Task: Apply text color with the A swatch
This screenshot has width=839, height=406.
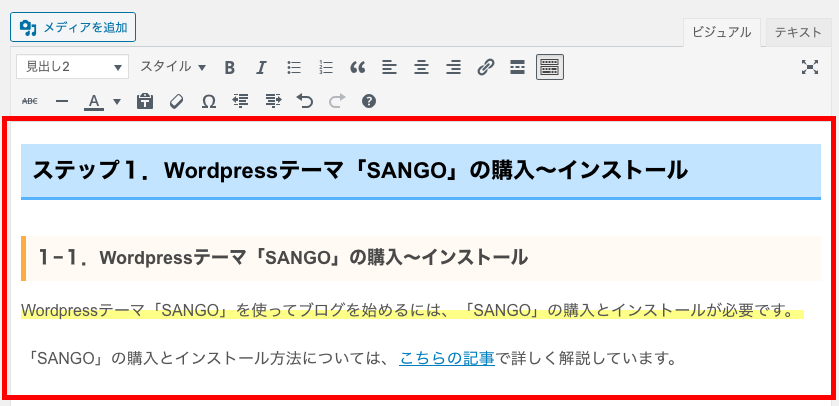Action: click(x=94, y=101)
